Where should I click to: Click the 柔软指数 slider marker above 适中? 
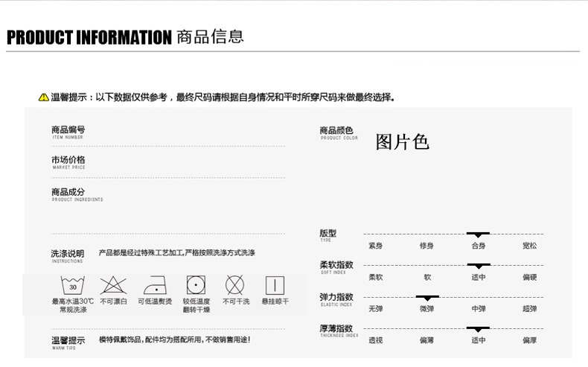[479, 267]
